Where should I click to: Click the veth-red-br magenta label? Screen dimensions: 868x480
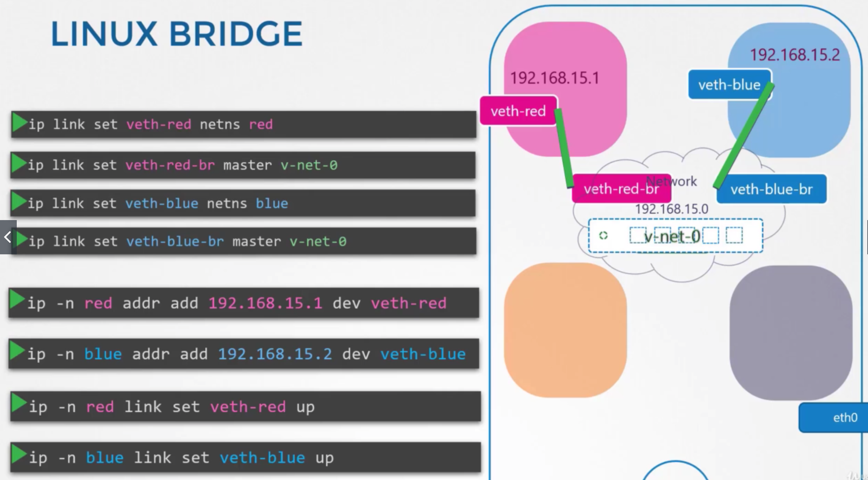(621, 189)
